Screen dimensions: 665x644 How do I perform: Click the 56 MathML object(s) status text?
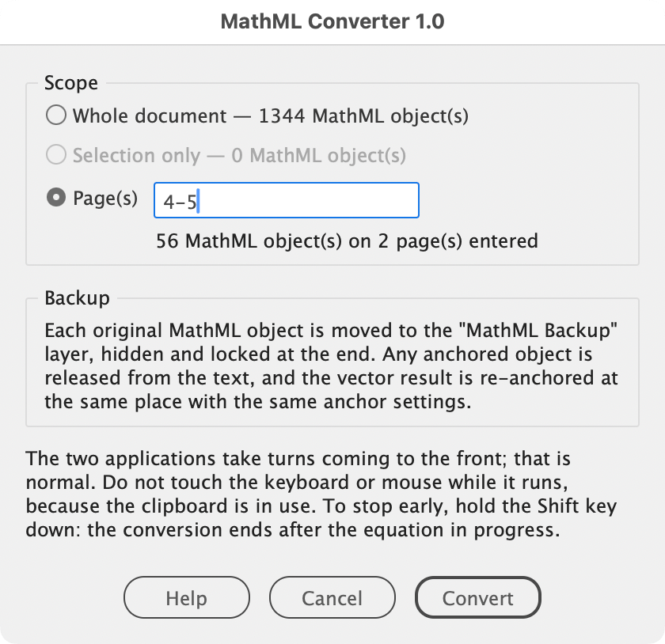[x=347, y=241]
